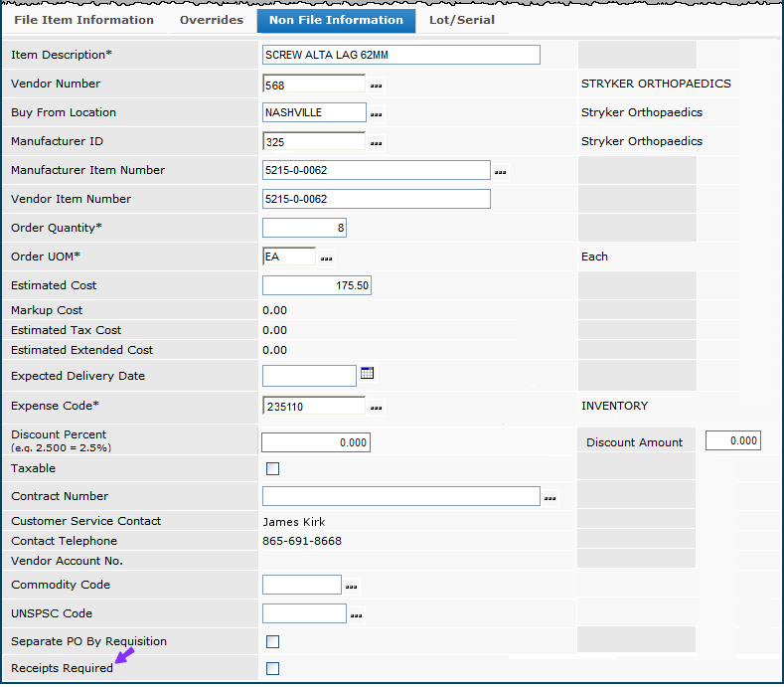Viewport: 784px width, 687px height.
Task: Click the Discount Amount input field
Action: point(732,440)
